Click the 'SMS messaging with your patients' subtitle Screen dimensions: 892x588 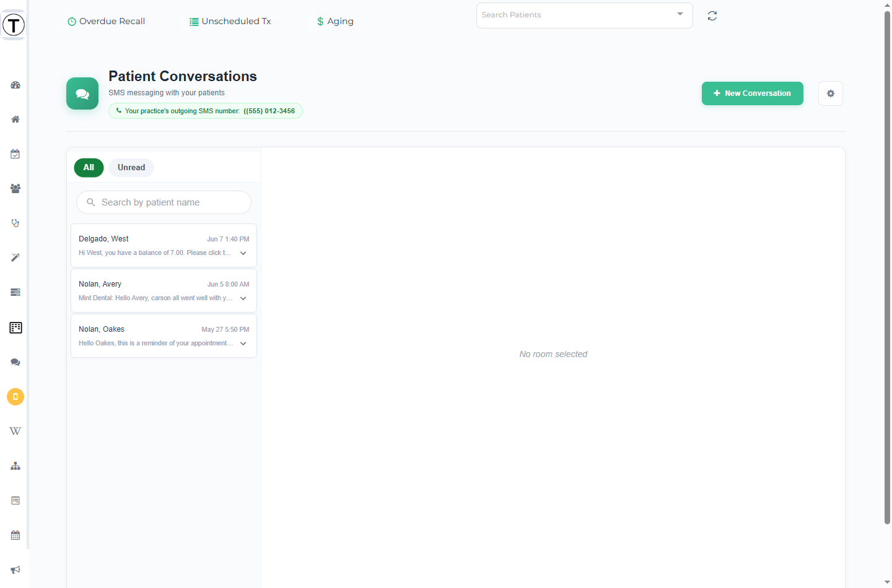(x=167, y=93)
